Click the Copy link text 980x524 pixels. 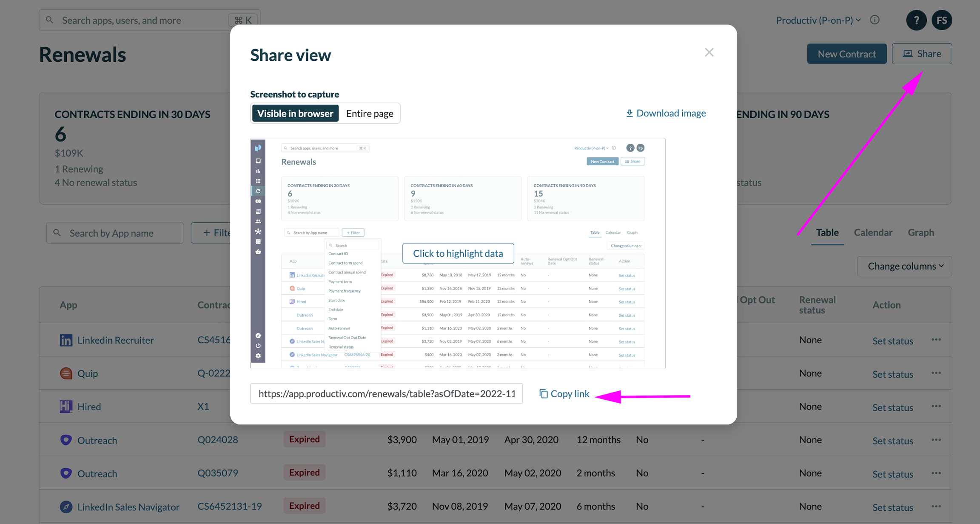[570, 393]
